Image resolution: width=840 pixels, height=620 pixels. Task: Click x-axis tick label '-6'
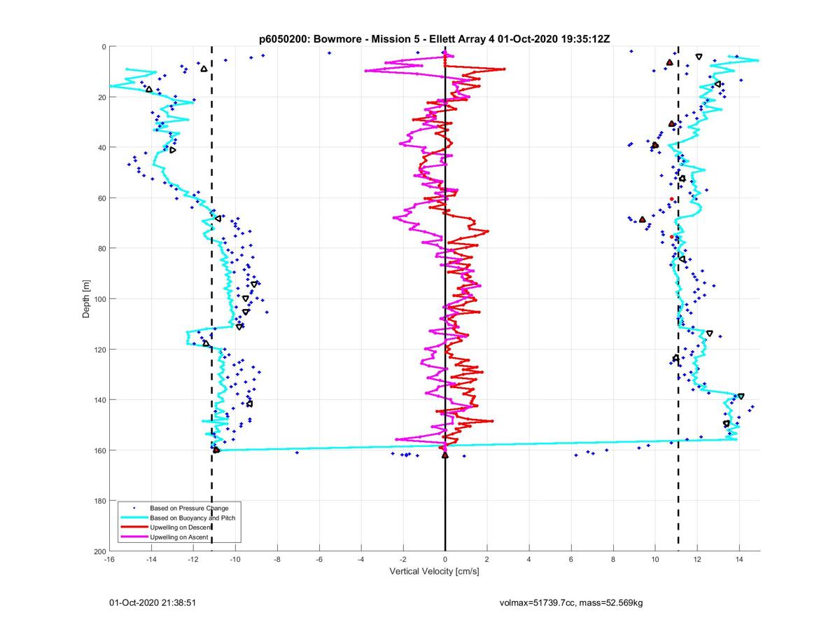pos(319,560)
